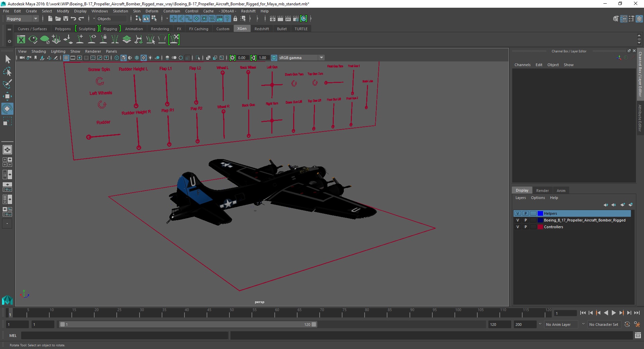644x349 pixels.
Task: Play the animation forward
Action: pos(613,313)
